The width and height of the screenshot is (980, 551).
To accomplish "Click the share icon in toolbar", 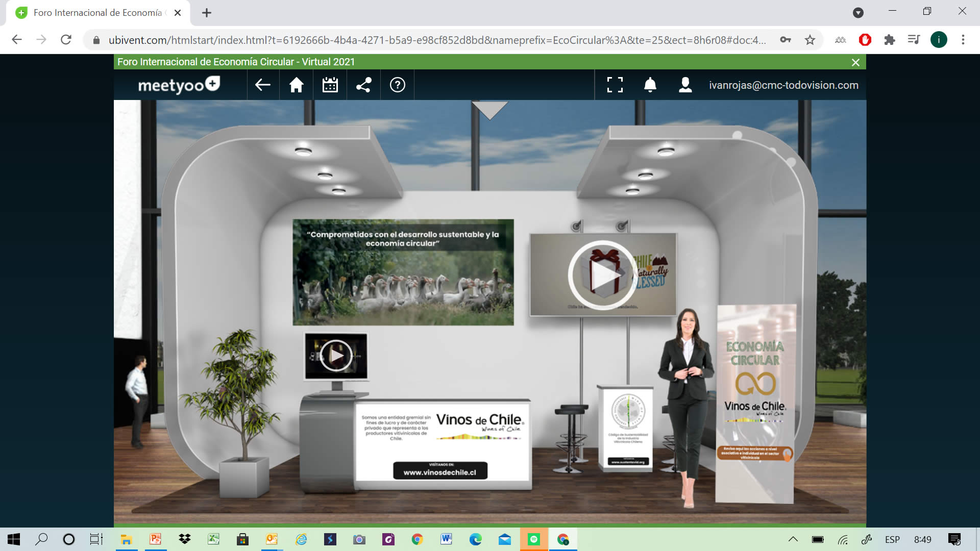I will click(364, 85).
